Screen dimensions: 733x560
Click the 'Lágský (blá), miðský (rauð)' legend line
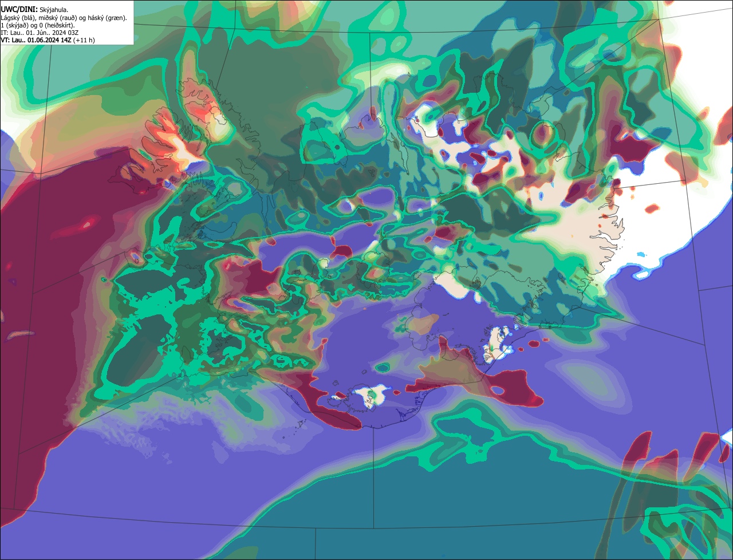tap(64, 18)
